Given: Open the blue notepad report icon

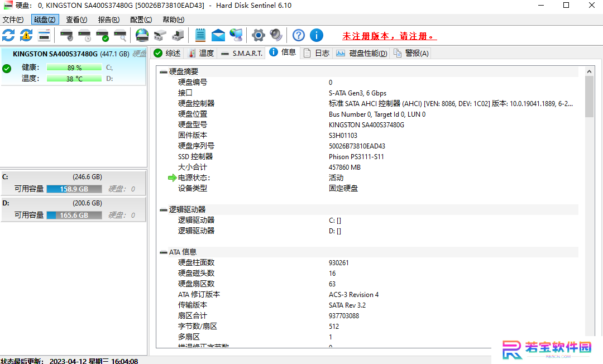Looking at the screenshot, I should [x=200, y=35].
